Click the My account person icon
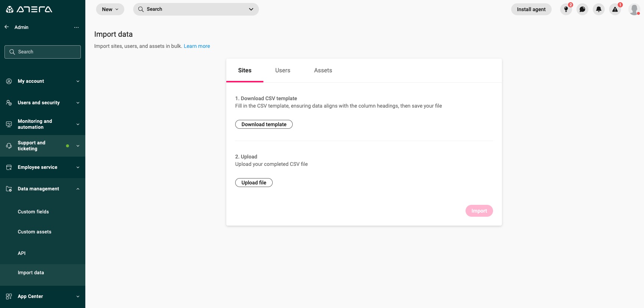The image size is (644, 308). 9,81
